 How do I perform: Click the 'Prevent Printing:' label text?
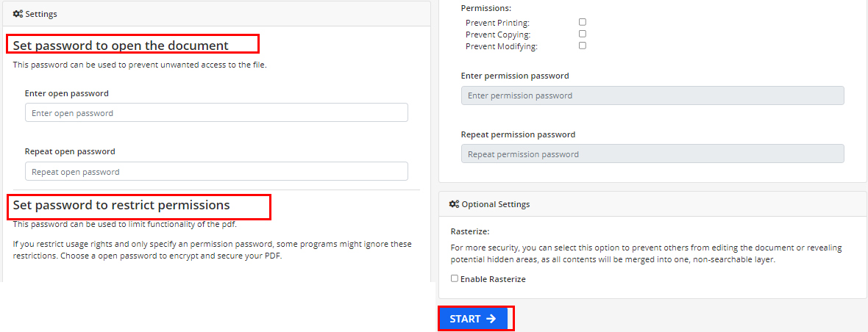coord(497,23)
